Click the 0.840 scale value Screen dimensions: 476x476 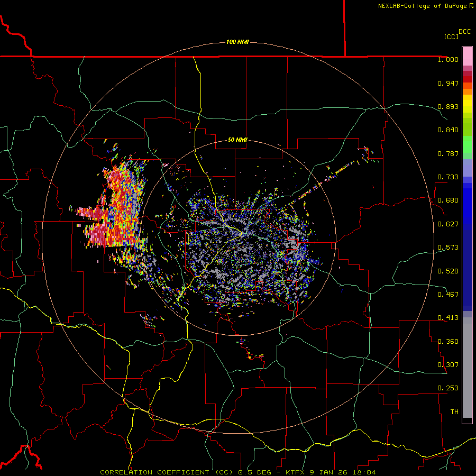pos(448,130)
